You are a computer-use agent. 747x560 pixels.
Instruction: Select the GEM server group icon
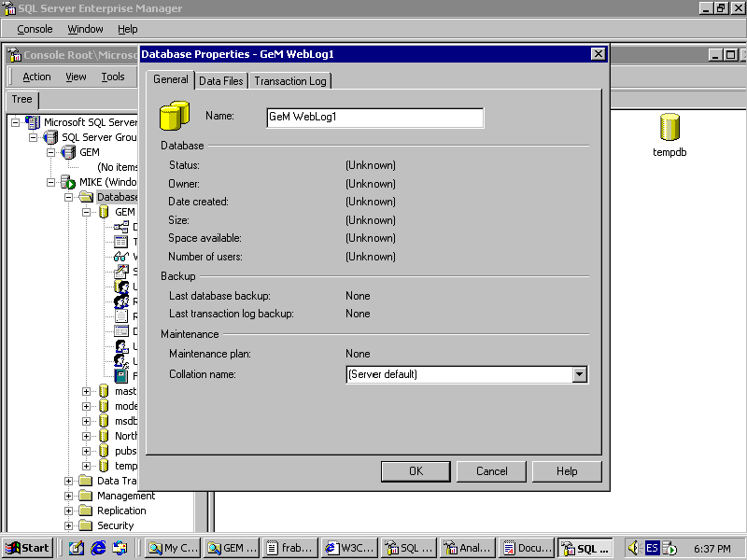pos(68,152)
